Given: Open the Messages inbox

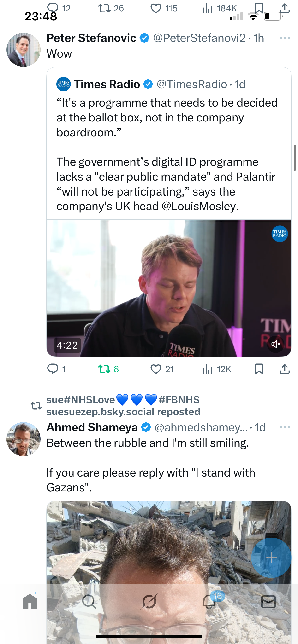Looking at the screenshot, I should (268, 602).
